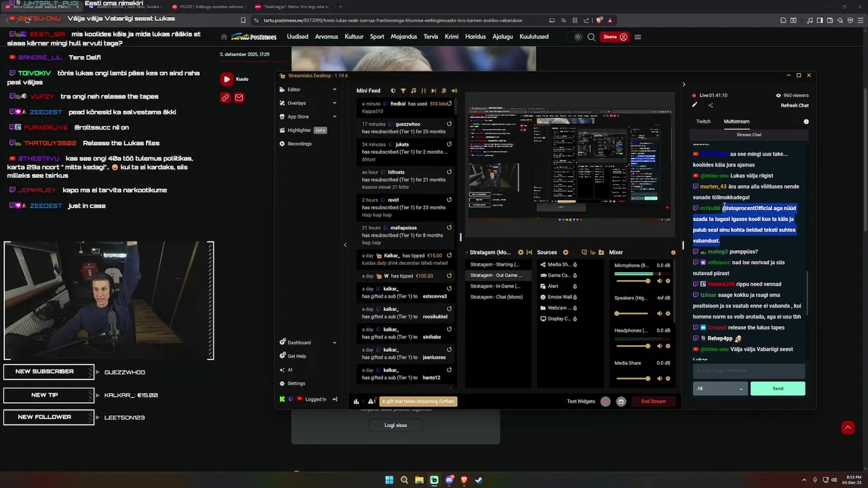
Task: Replay the Kalkar_ €15.00 tip alert
Action: click(449, 256)
